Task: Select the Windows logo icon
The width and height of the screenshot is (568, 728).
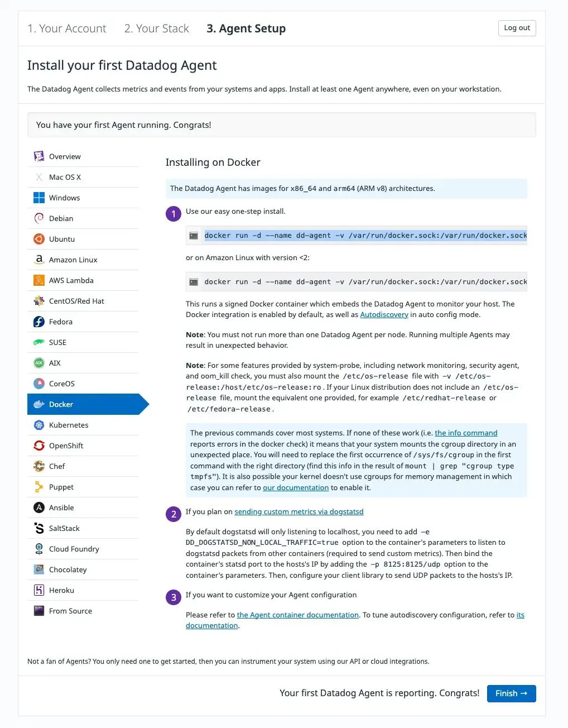Action: click(x=39, y=198)
